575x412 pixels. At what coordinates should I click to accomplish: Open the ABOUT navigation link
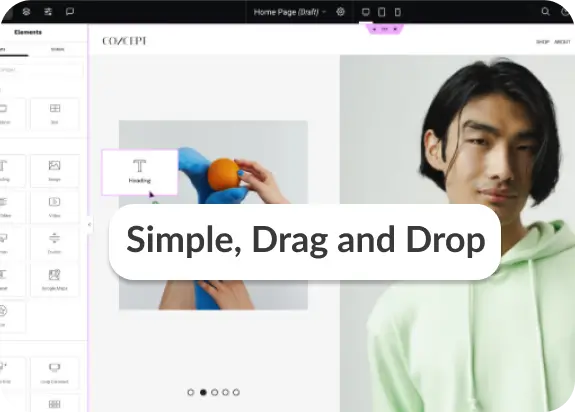pyautogui.click(x=562, y=42)
